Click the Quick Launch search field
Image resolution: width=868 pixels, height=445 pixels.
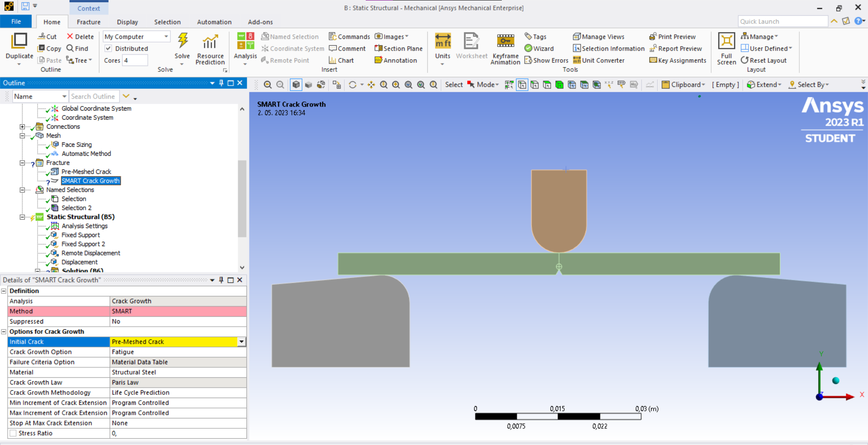click(x=782, y=21)
